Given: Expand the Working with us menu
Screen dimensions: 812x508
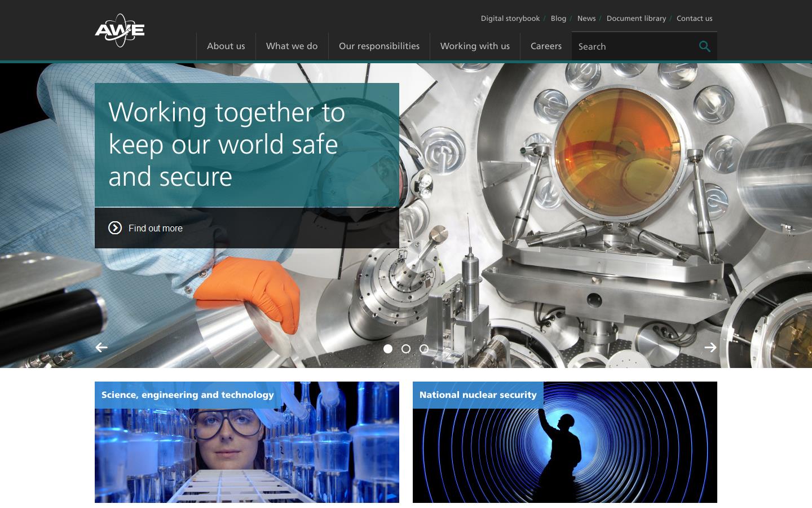Looking at the screenshot, I should [475, 46].
